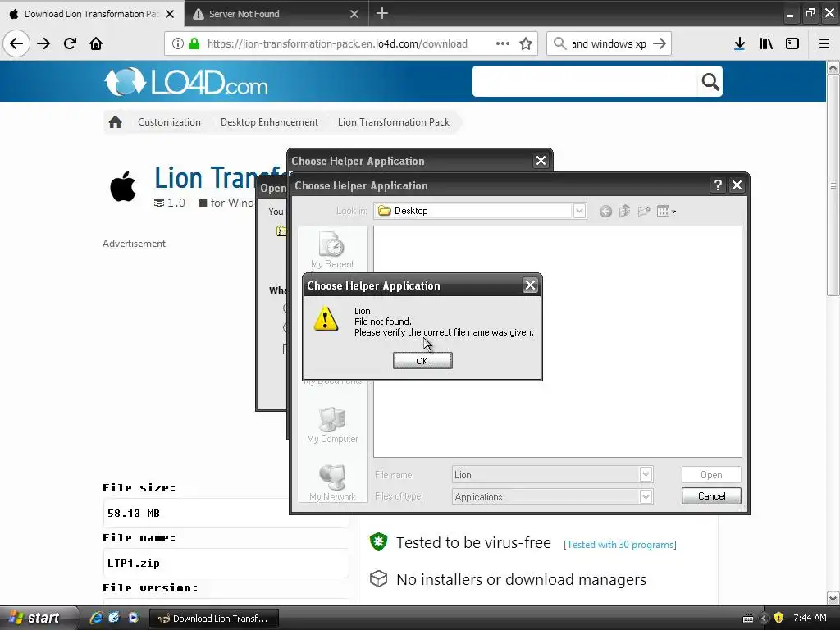Click the LO4D.com logo

click(185, 82)
